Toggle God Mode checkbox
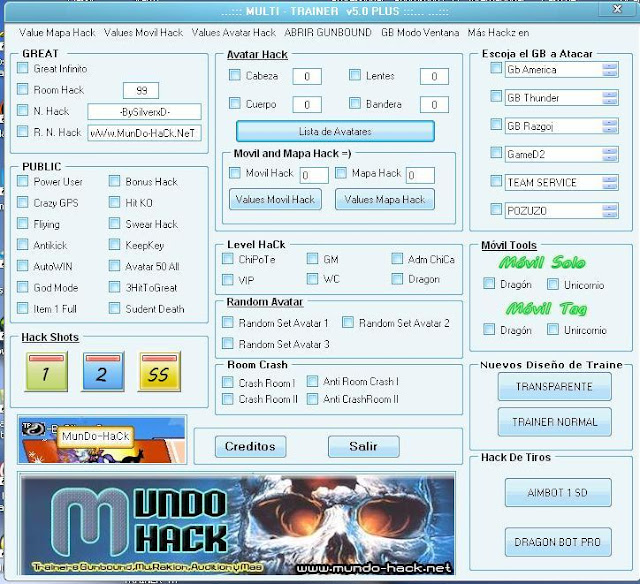This screenshot has width=640, height=584. pyautogui.click(x=23, y=287)
